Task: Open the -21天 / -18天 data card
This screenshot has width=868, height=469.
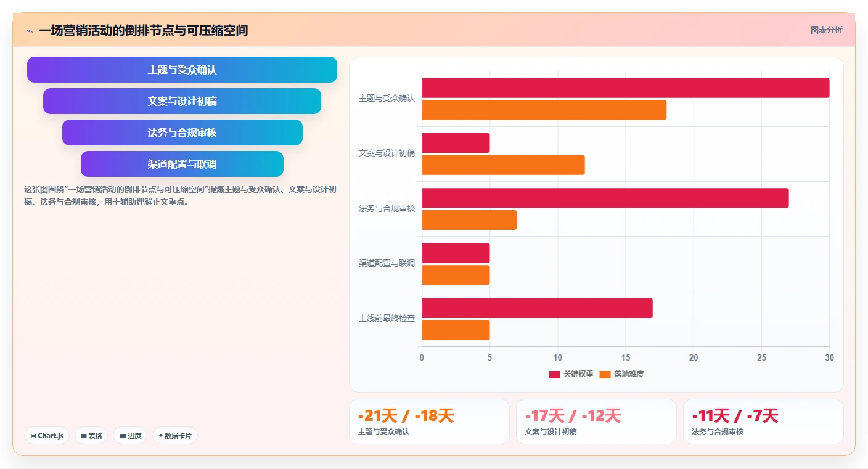Action: (x=429, y=422)
